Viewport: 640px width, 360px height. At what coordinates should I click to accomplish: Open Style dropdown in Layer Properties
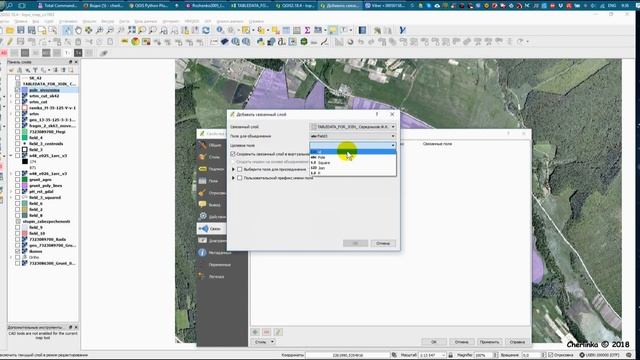[263, 342]
